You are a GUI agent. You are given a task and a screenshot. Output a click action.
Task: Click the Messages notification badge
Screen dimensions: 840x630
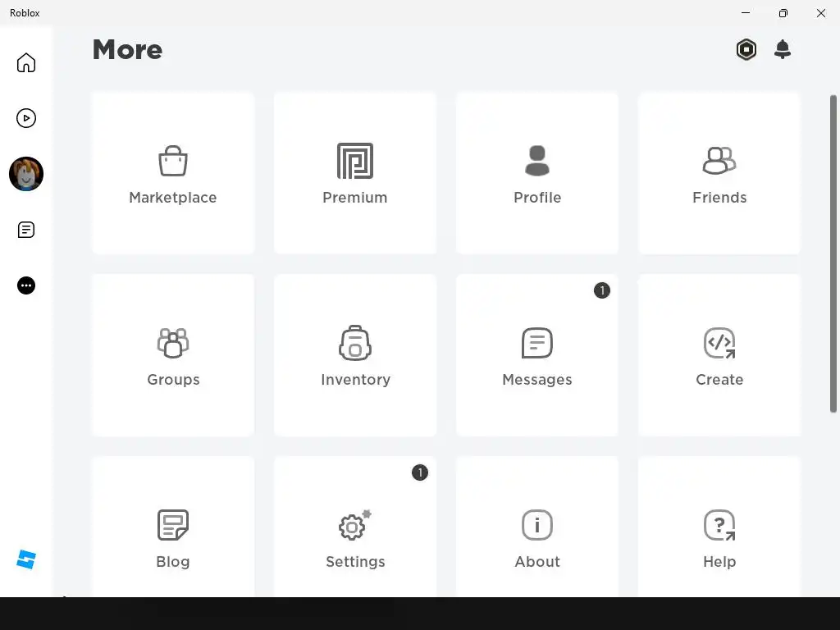(x=602, y=290)
